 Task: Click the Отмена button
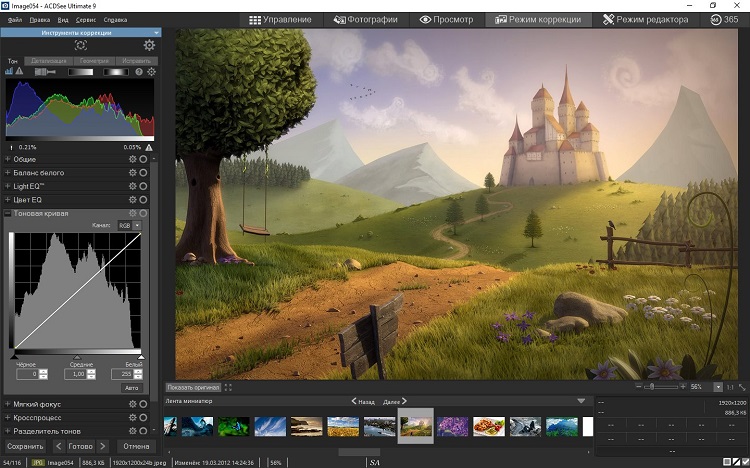[x=136, y=446]
